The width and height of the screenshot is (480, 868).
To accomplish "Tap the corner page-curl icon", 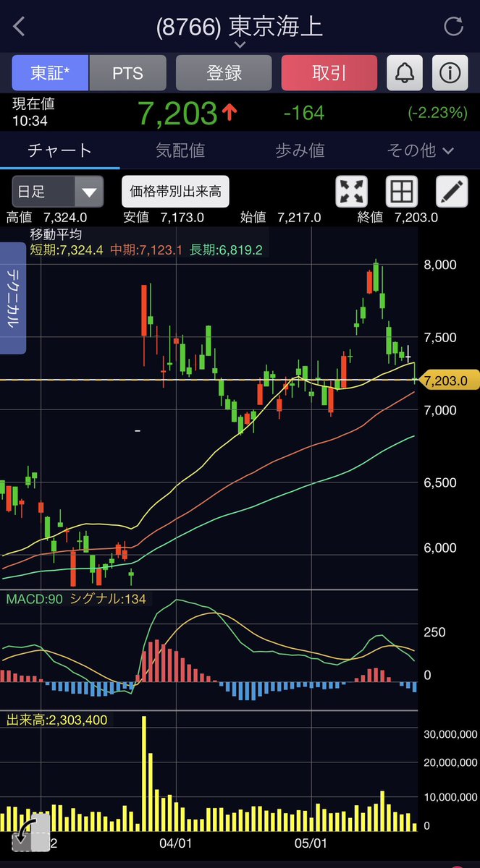I will coord(31,833).
